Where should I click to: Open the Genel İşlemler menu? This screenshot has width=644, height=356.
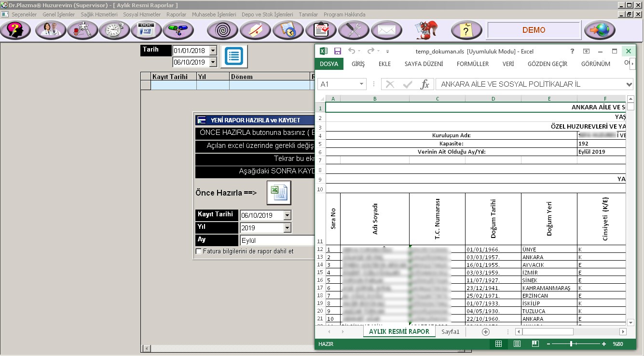tap(59, 14)
